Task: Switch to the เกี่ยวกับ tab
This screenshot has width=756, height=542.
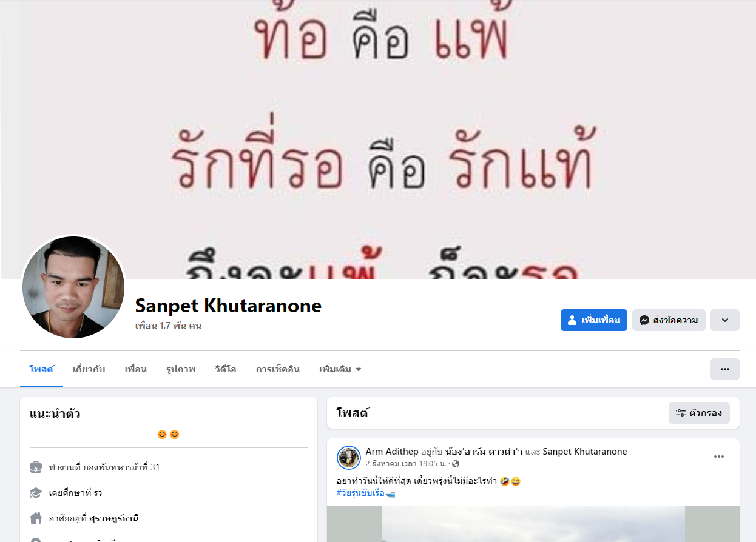Action: click(x=89, y=369)
